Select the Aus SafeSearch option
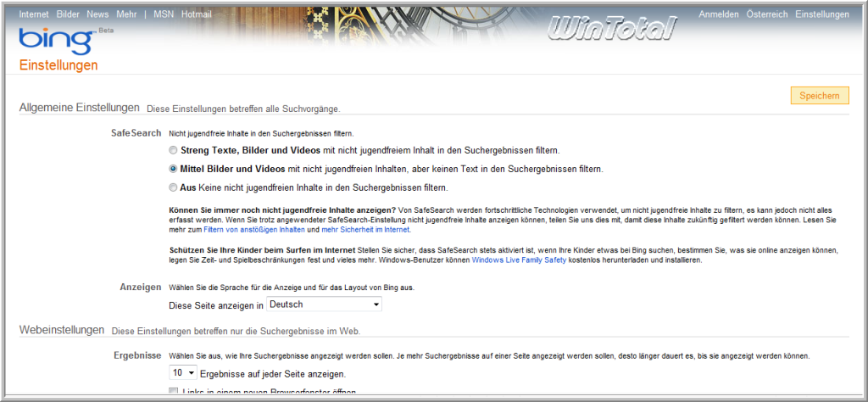This screenshot has width=868, height=402. 174,187
